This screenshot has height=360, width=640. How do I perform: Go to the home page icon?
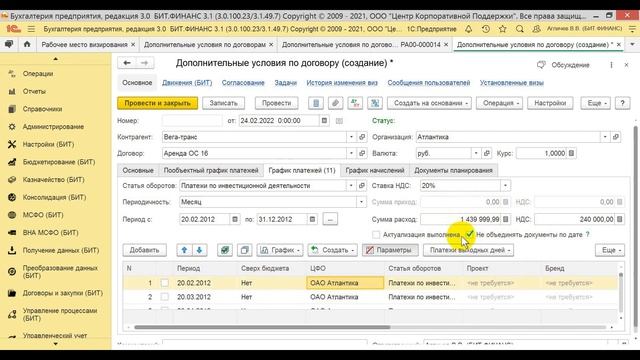point(27,44)
